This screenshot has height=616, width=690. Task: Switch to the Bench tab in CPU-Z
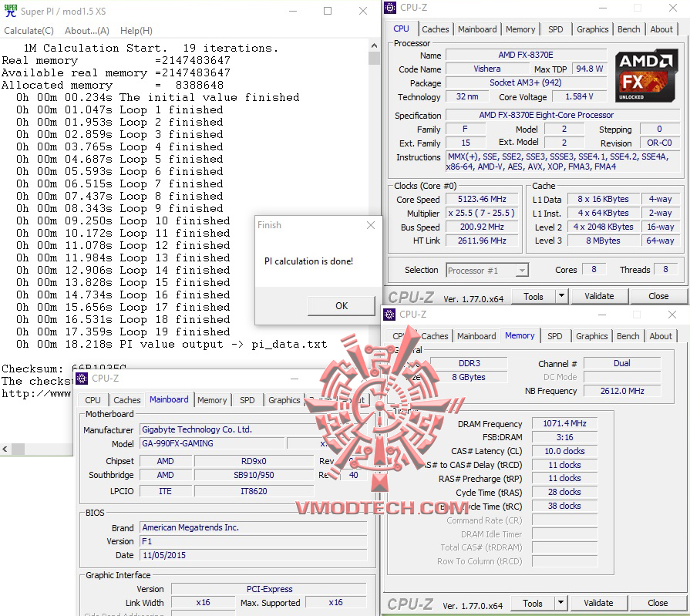coord(628,28)
